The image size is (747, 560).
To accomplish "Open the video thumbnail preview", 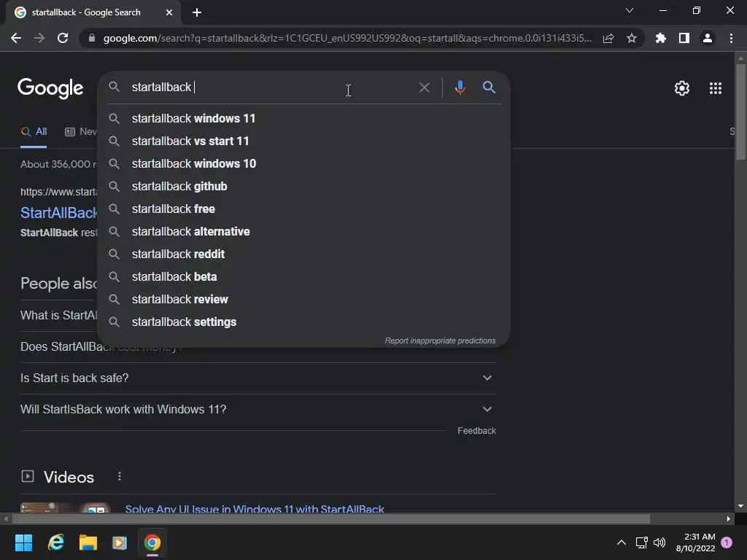I will pyautogui.click(x=66, y=507).
